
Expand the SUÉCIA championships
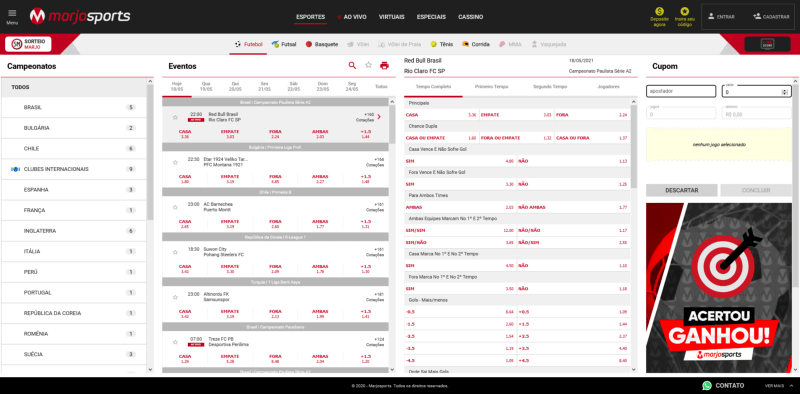coord(74,354)
